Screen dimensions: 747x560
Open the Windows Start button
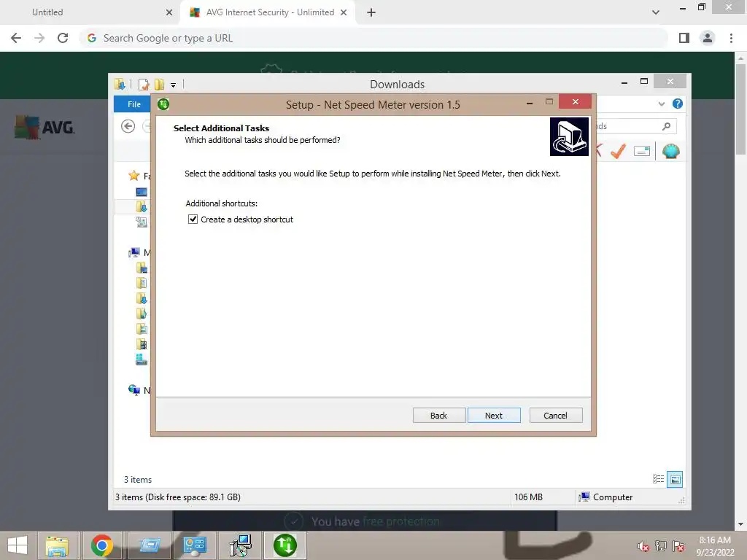click(18, 545)
